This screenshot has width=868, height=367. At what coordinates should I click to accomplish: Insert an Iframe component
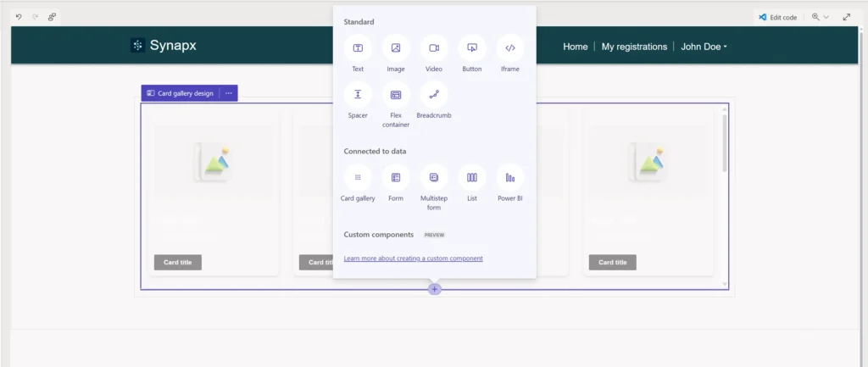pyautogui.click(x=510, y=47)
